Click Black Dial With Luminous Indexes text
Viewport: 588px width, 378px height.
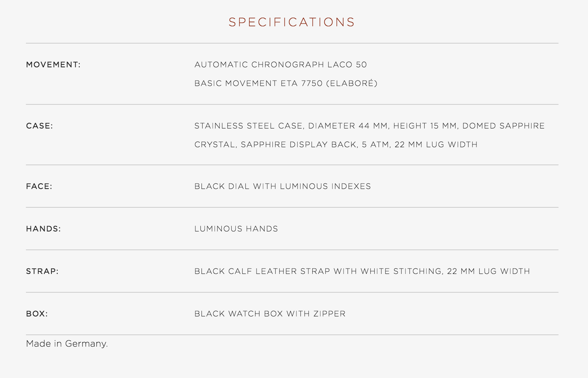pyautogui.click(x=282, y=186)
